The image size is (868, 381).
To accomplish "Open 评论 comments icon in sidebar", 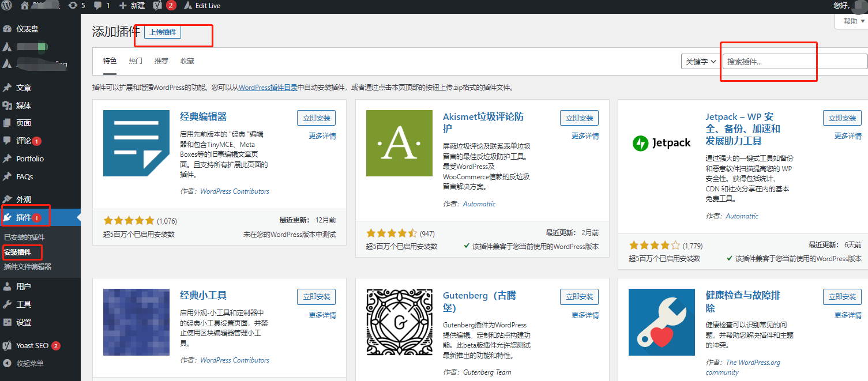I will pyautogui.click(x=7, y=141).
